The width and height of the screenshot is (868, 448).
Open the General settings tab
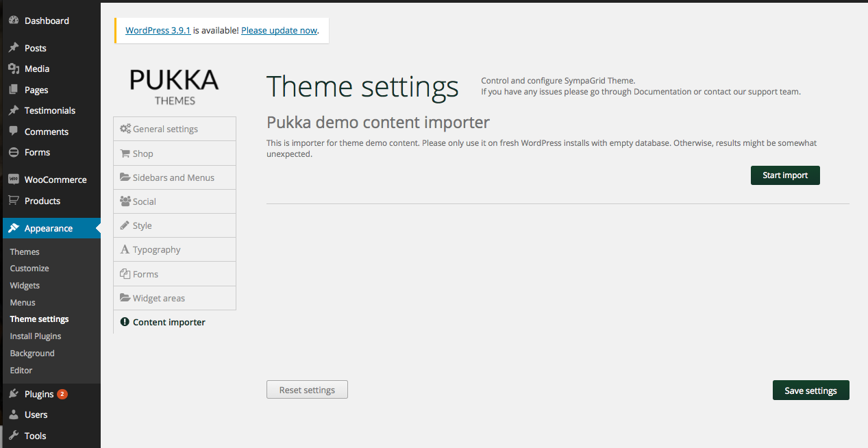click(175, 129)
